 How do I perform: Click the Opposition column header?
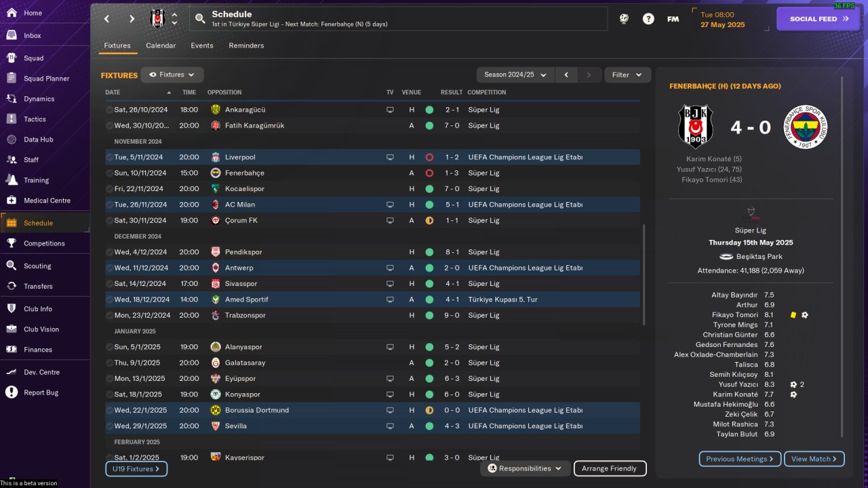click(x=224, y=92)
